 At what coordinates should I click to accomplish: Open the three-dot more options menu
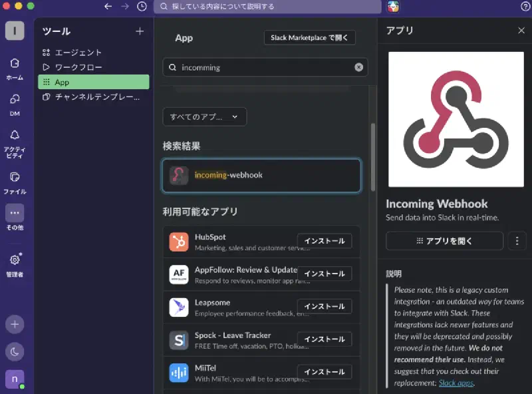tap(517, 241)
